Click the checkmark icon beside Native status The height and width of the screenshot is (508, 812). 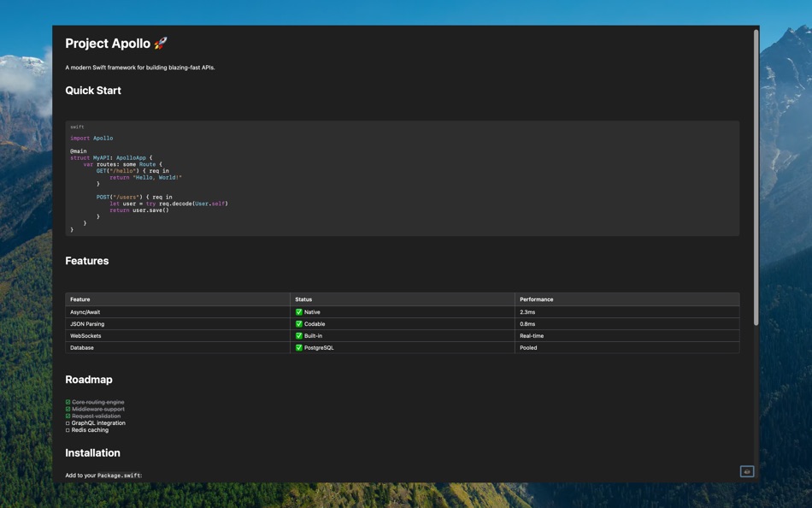tap(298, 311)
